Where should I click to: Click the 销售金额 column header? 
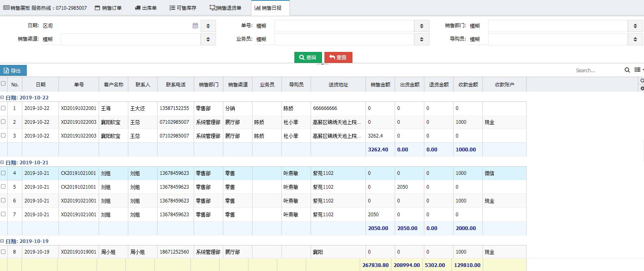click(x=380, y=84)
